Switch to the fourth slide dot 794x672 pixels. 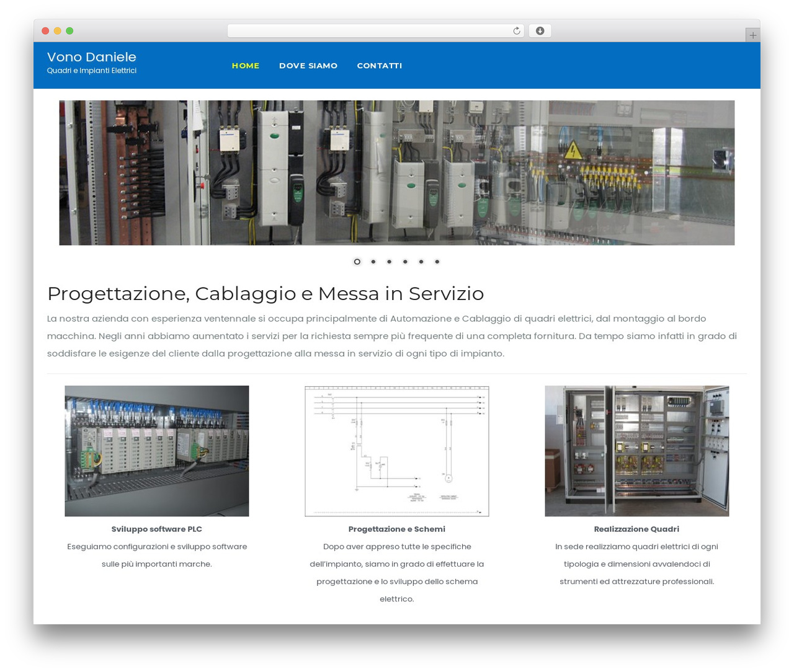[405, 262]
